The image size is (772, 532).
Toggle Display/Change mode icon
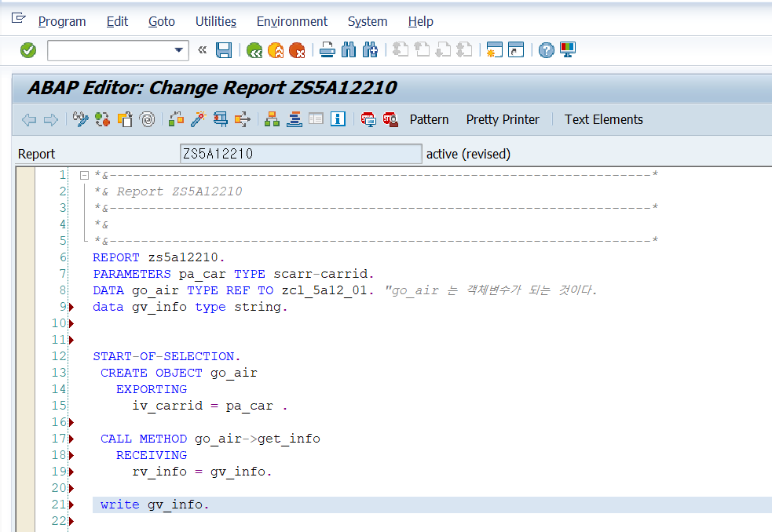click(80, 119)
